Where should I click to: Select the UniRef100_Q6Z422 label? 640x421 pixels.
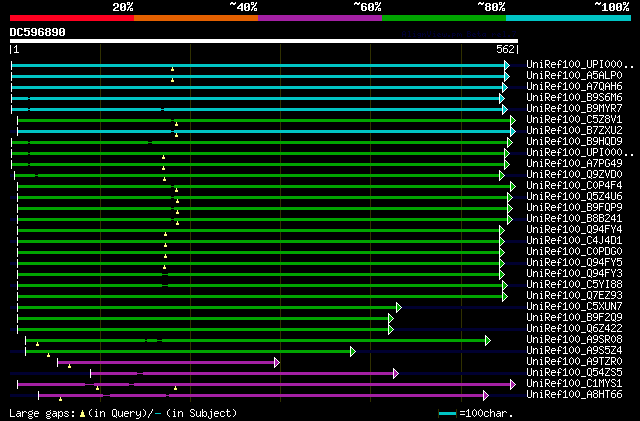[574, 329]
